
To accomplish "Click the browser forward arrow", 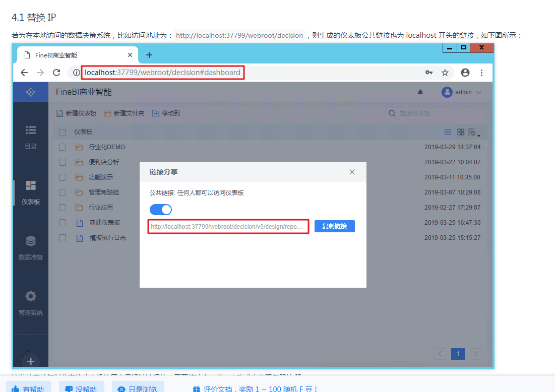I will coord(40,73).
